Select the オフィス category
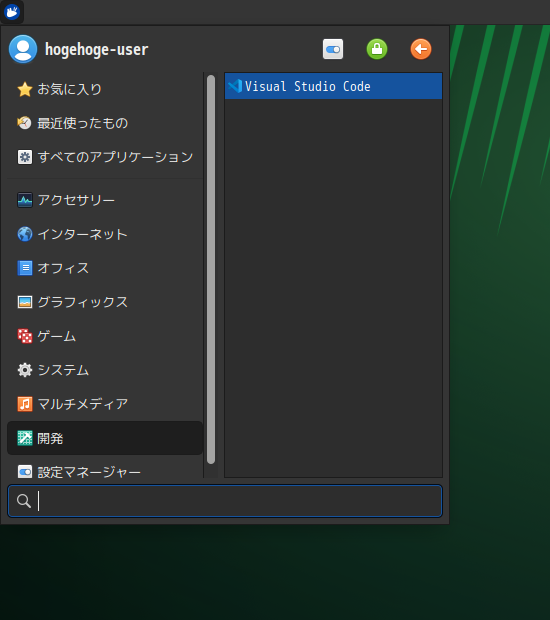550x620 pixels. click(105, 268)
